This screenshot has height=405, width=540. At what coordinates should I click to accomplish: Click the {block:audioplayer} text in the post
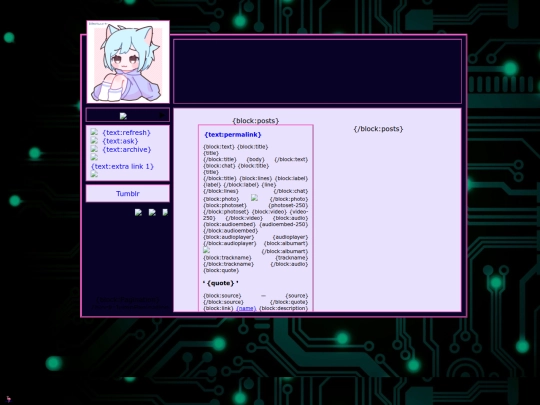coord(229,237)
